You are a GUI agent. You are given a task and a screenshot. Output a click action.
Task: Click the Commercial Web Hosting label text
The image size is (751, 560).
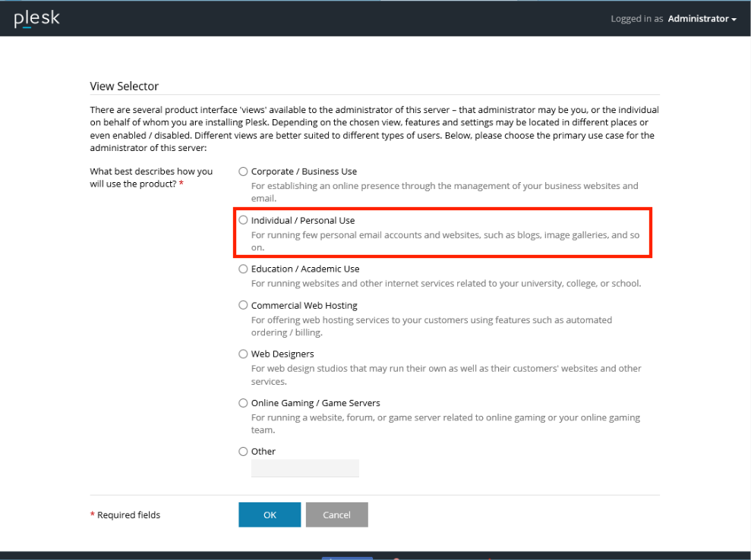tap(305, 305)
